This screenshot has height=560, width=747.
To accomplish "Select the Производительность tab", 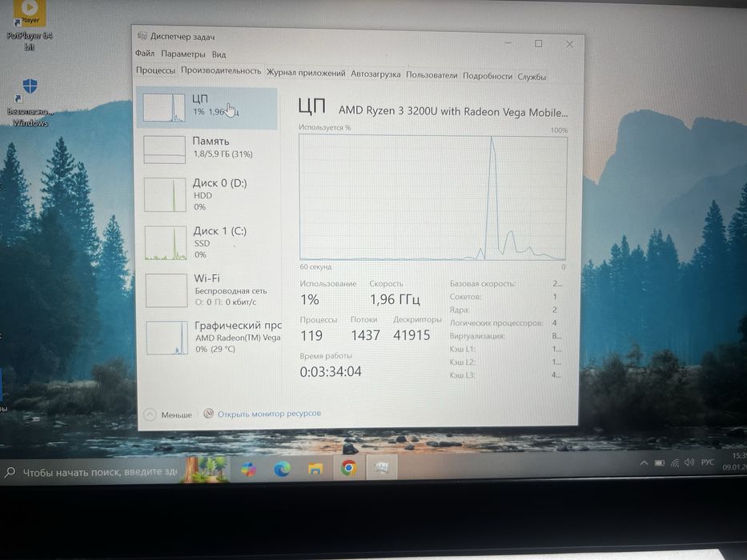I will tap(220, 70).
